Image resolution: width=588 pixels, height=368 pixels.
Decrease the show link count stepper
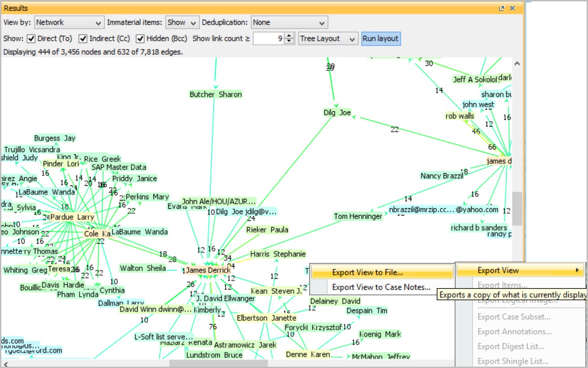[290, 42]
